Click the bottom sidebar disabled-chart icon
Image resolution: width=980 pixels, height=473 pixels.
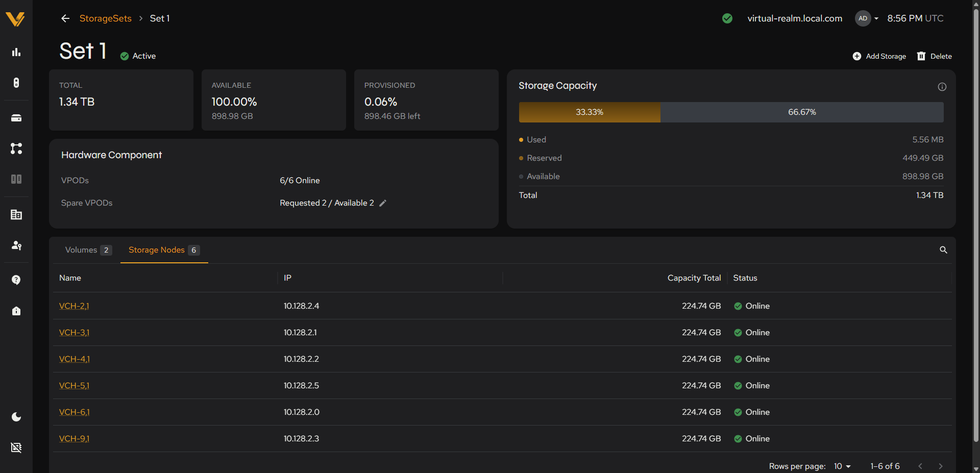click(x=16, y=447)
